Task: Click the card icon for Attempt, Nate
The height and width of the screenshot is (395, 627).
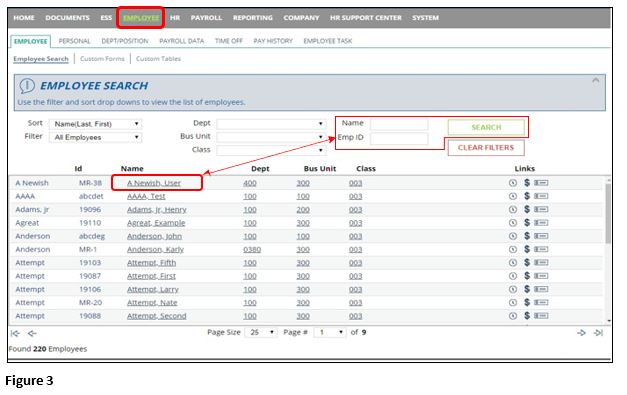Action: [x=541, y=303]
